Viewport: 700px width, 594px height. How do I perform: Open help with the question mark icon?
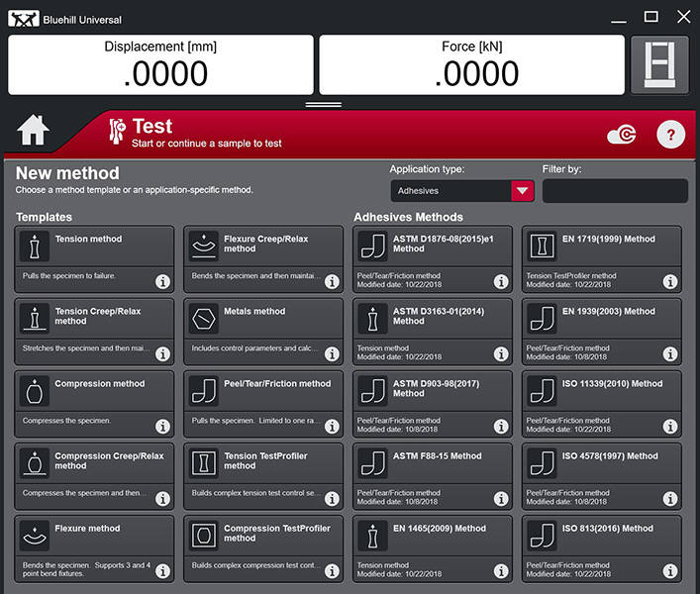670,135
